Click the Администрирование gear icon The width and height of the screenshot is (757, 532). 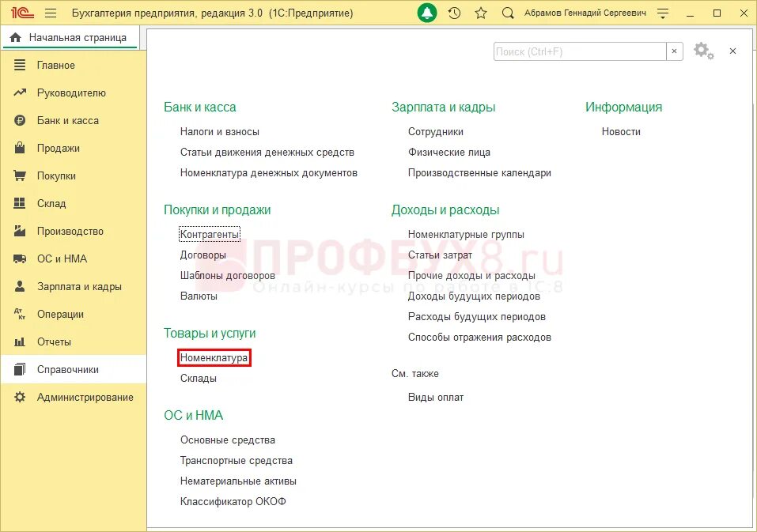20,398
